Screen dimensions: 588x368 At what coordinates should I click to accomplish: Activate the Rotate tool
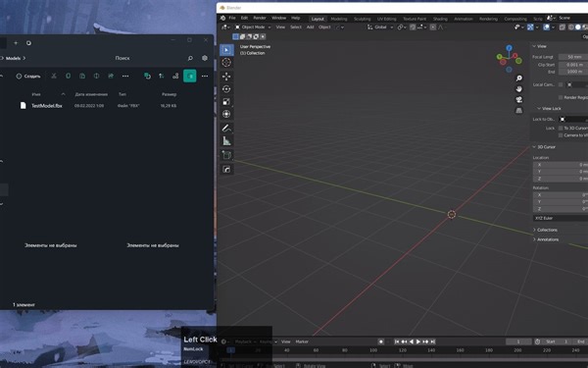click(226, 89)
